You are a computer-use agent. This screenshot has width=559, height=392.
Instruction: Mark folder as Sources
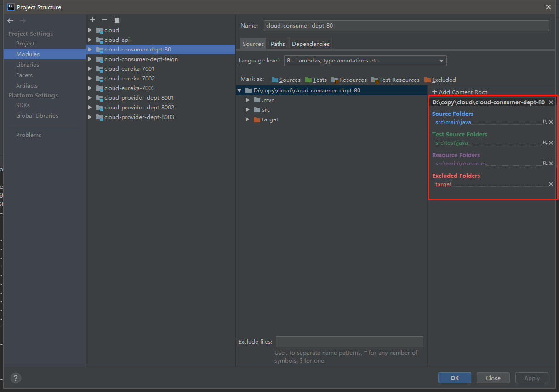tap(286, 80)
